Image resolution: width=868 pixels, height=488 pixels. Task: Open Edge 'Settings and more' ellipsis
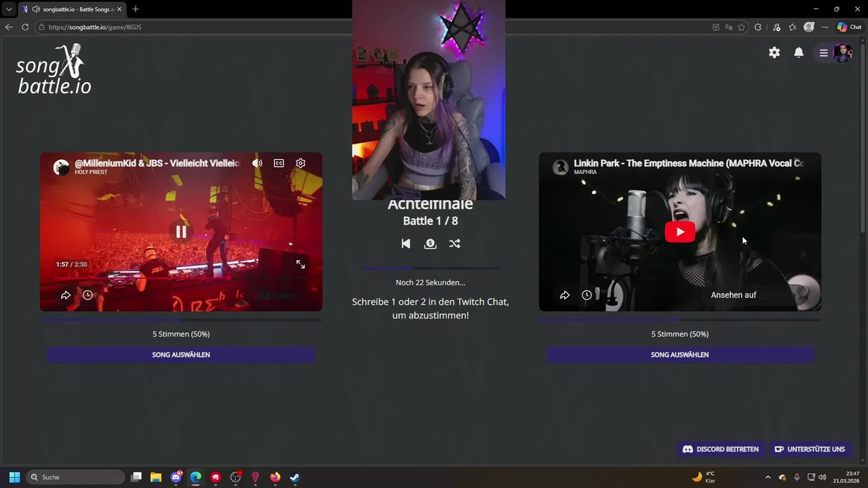pos(825,27)
